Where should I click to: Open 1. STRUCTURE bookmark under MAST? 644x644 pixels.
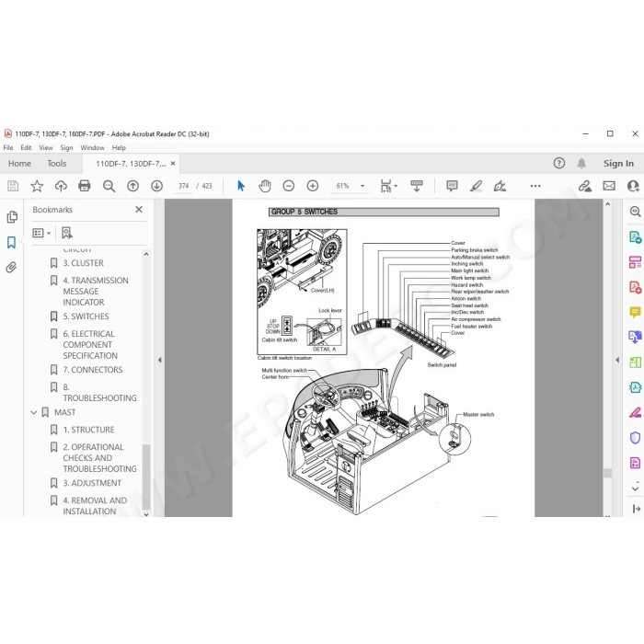click(88, 430)
